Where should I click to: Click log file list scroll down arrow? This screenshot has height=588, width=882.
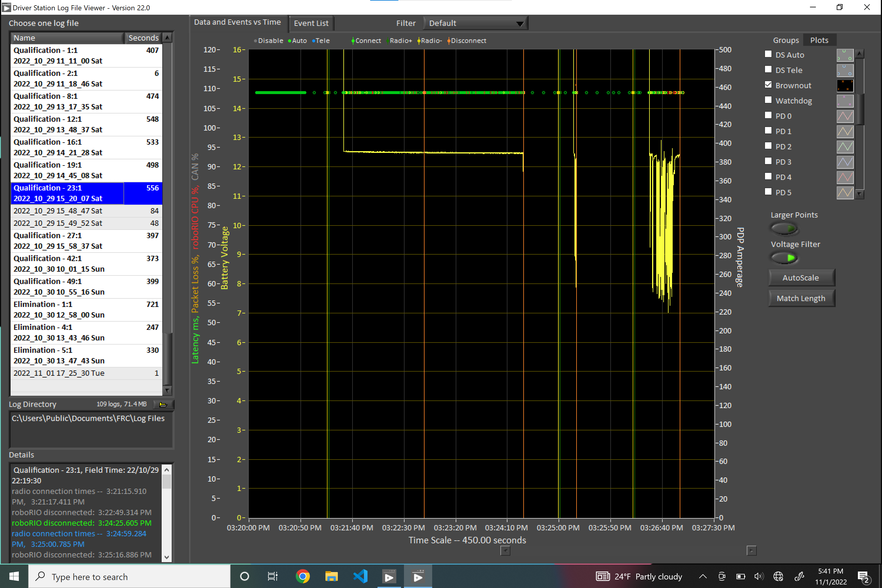pyautogui.click(x=167, y=390)
